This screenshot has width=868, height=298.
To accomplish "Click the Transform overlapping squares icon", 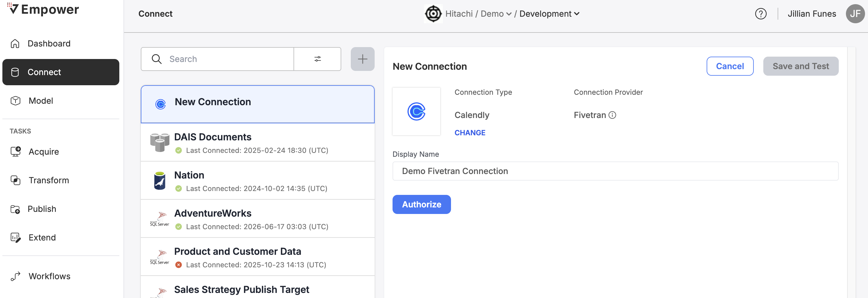I will coord(16,180).
